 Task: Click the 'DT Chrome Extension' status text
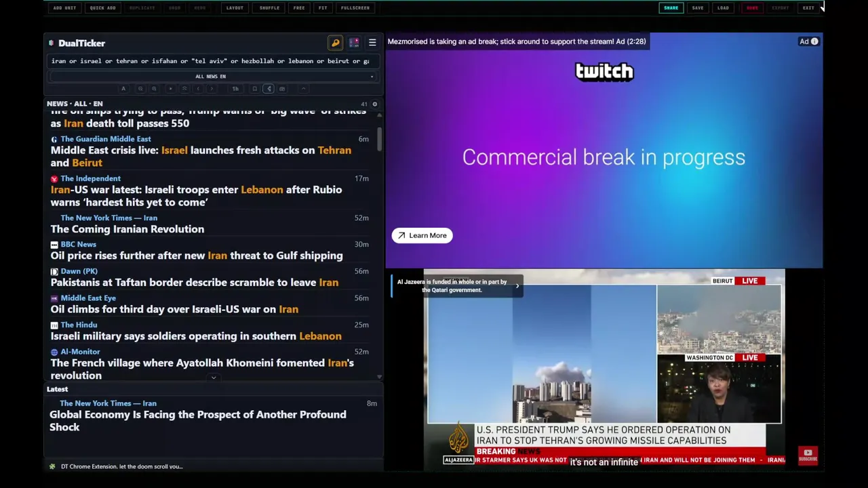(x=122, y=466)
